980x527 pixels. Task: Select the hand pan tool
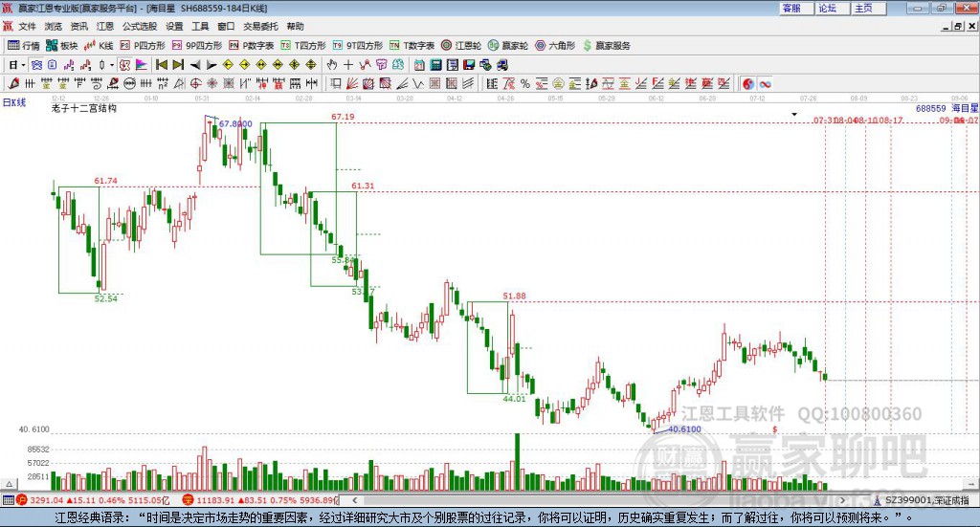[332, 65]
